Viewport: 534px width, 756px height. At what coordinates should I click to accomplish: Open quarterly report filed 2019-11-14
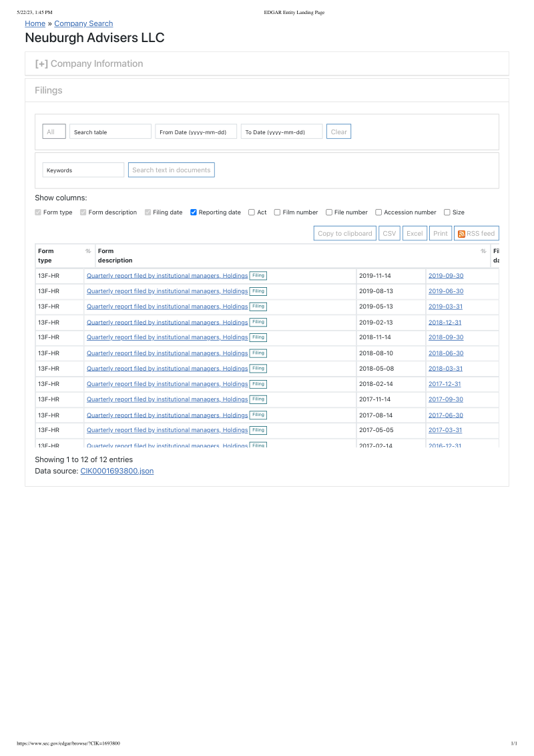click(x=168, y=276)
